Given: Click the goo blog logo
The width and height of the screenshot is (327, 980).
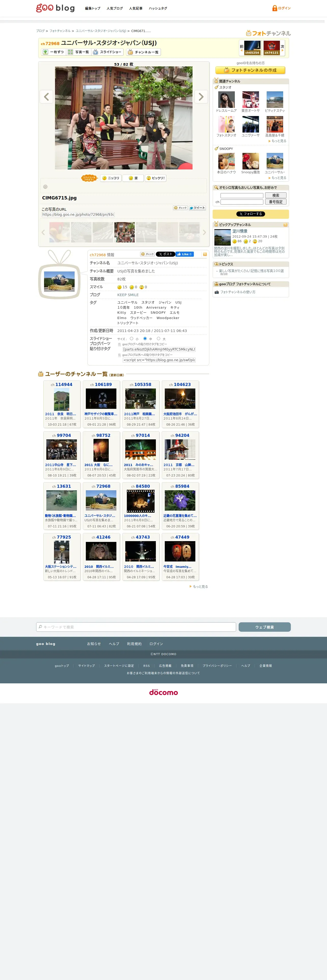Looking at the screenshot, I should pyautogui.click(x=55, y=8).
